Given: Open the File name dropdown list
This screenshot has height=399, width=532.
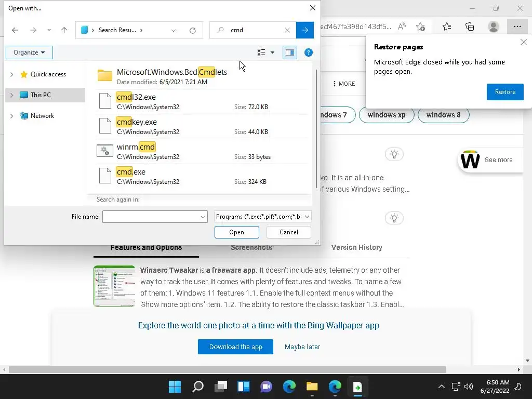Looking at the screenshot, I should point(203,217).
